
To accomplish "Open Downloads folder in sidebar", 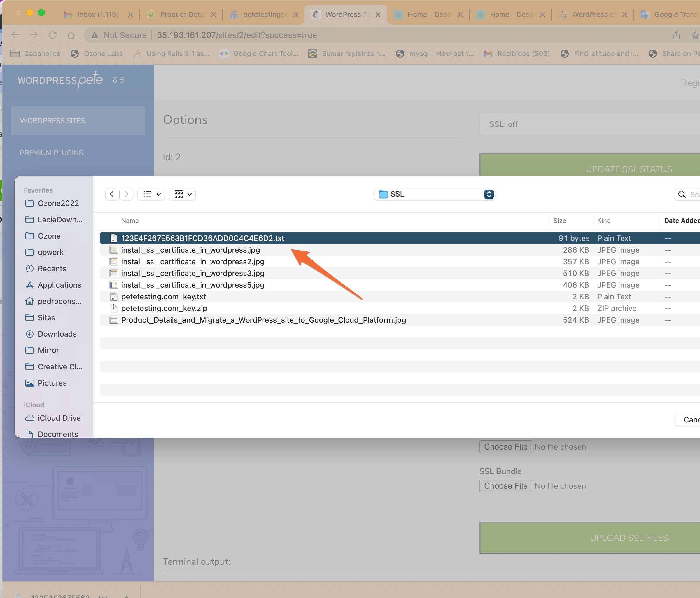I will pos(57,334).
